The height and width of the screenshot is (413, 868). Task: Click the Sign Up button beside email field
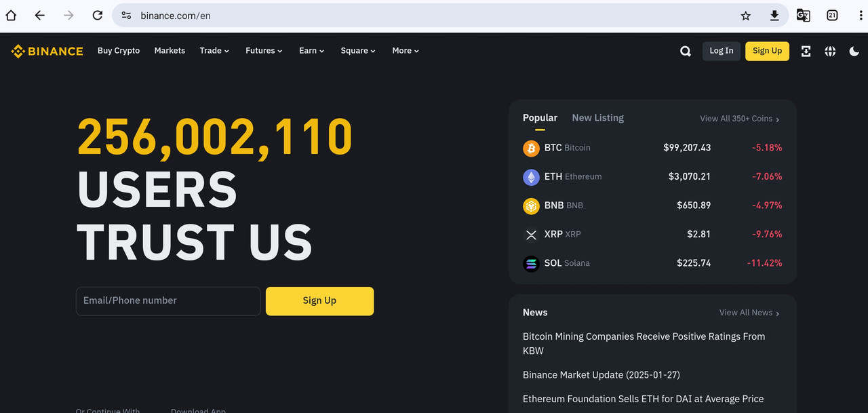319,301
